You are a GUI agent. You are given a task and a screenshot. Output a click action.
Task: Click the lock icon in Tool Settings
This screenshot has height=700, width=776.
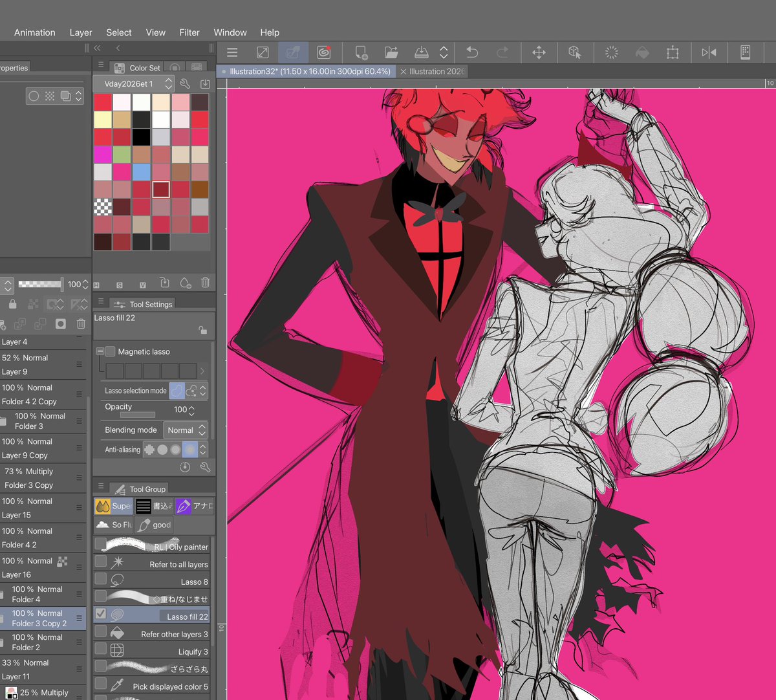(x=203, y=330)
